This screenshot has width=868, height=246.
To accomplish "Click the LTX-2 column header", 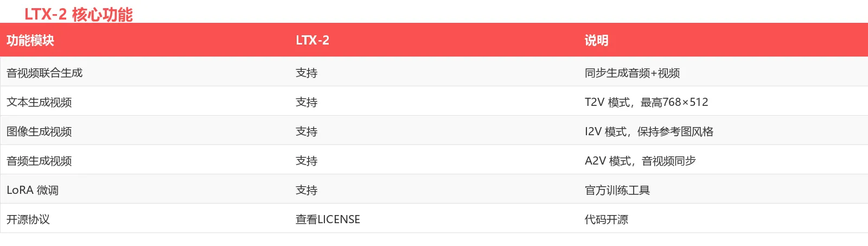I will [x=312, y=40].
